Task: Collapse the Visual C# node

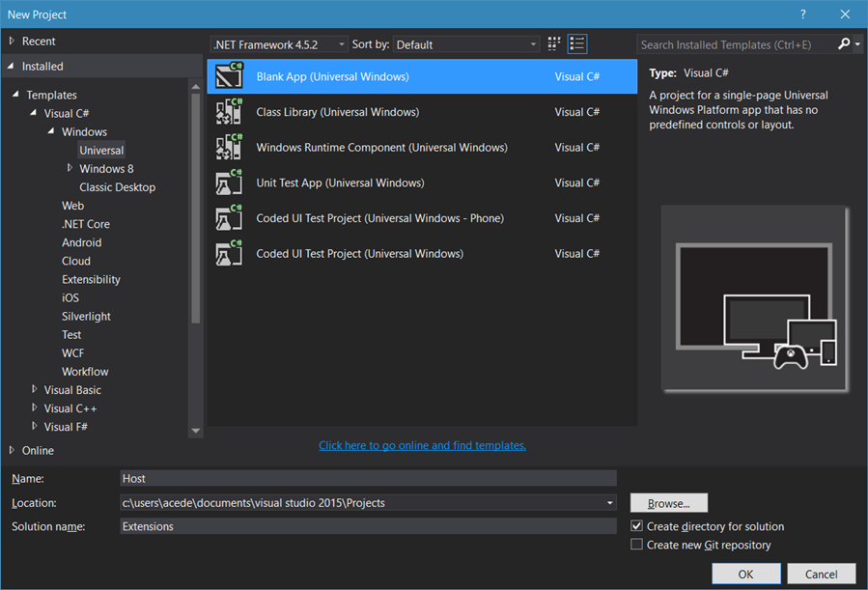Action: pos(33,113)
